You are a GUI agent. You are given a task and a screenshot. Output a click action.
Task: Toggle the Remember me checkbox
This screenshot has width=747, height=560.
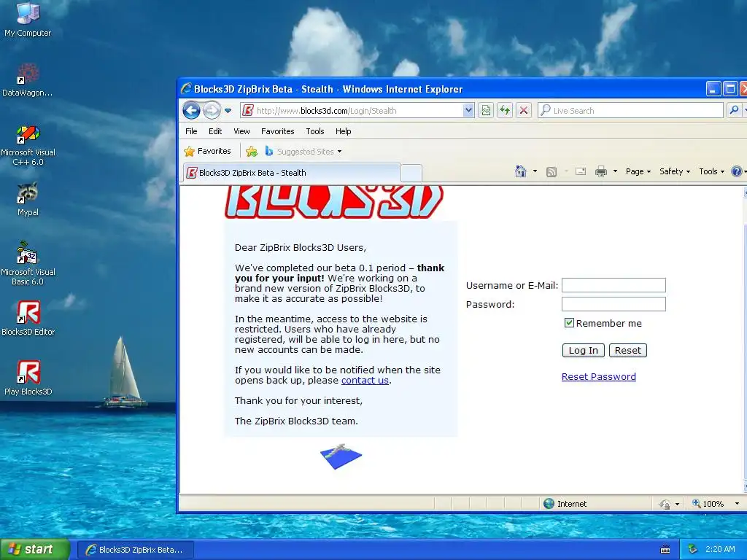click(569, 323)
